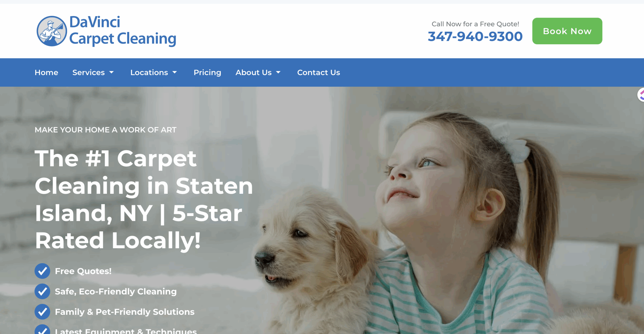Screen dimensions: 644x334
Task: Open the Pricing page from navigation
Action: [x=207, y=73]
